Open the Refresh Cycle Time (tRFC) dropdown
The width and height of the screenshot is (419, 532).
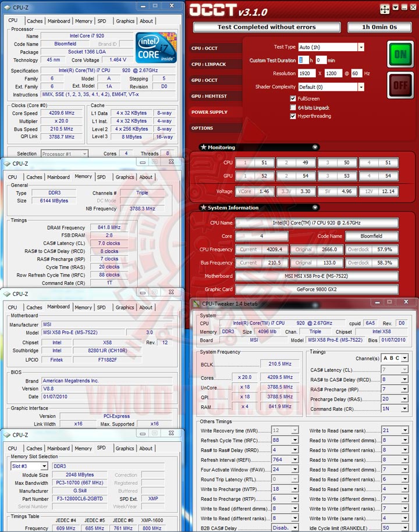295,440
